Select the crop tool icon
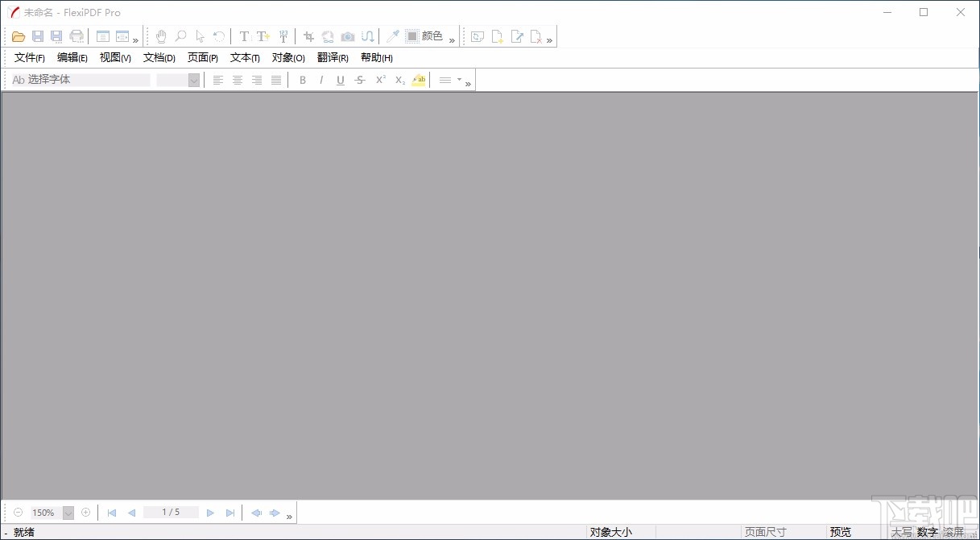Image resolution: width=980 pixels, height=540 pixels. [x=308, y=36]
